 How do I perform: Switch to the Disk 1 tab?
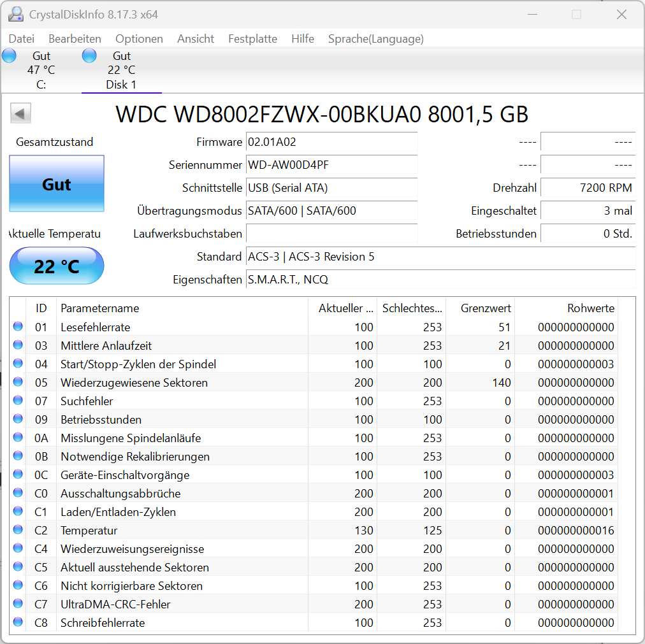[x=121, y=70]
